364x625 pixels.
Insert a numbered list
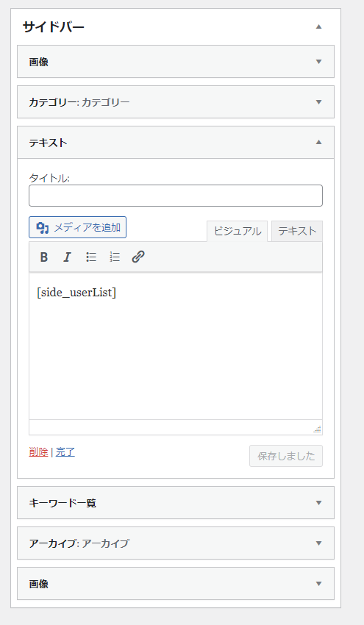tap(115, 257)
